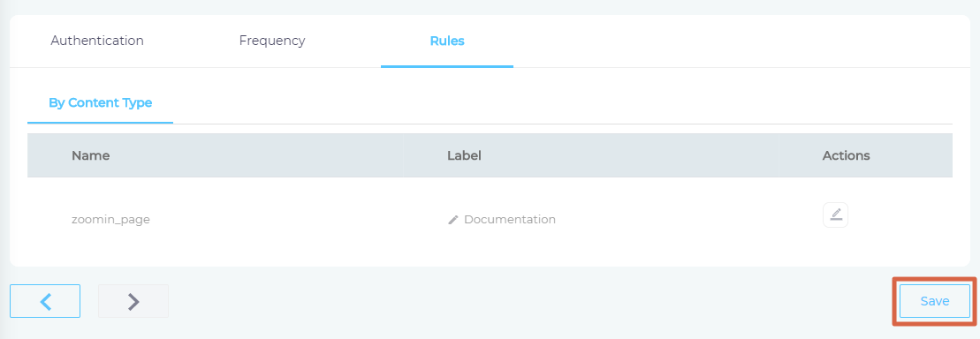Click the grey table header bar
Screen dimensions: 980x339
(490, 155)
